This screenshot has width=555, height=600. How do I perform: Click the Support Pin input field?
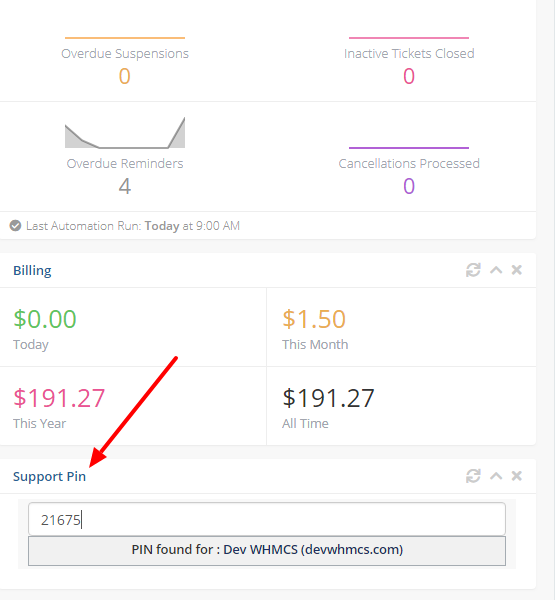pyautogui.click(x=267, y=519)
